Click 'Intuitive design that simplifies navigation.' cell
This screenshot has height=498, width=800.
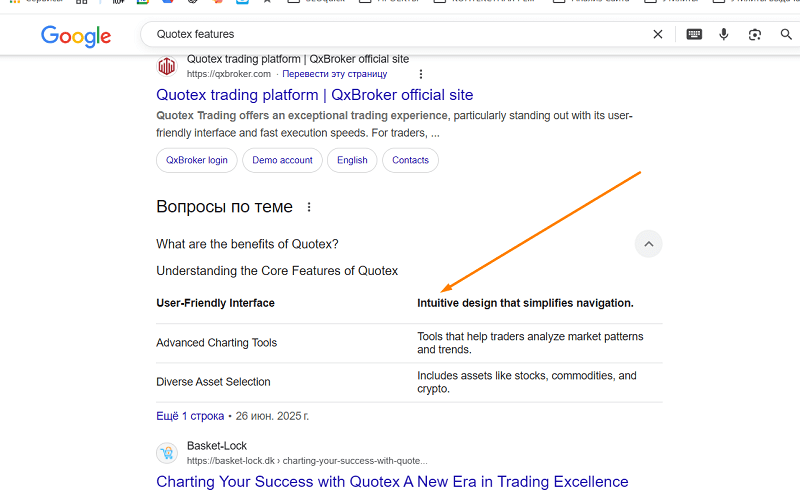click(x=526, y=303)
